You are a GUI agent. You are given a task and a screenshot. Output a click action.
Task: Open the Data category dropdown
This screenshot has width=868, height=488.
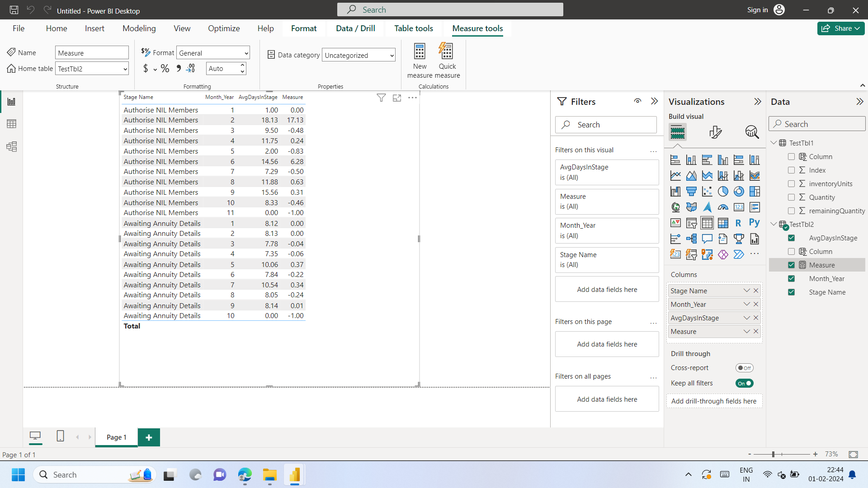[x=359, y=55]
